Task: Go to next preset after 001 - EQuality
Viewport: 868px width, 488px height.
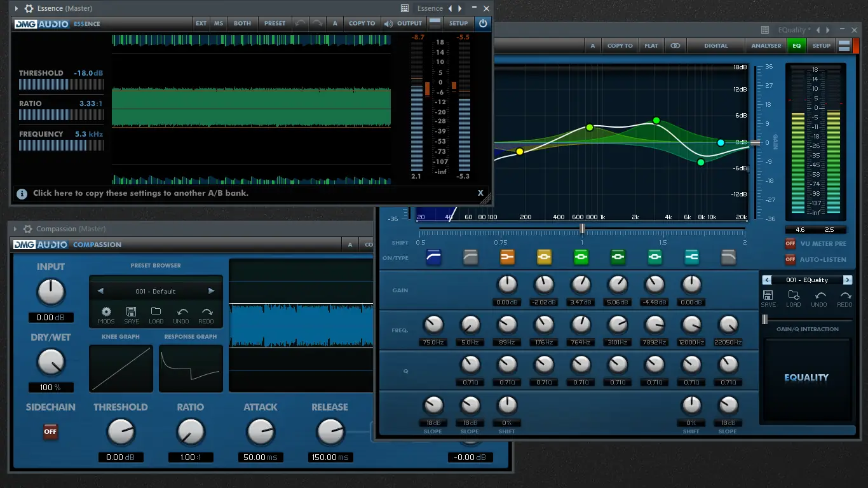Action: [x=848, y=280]
